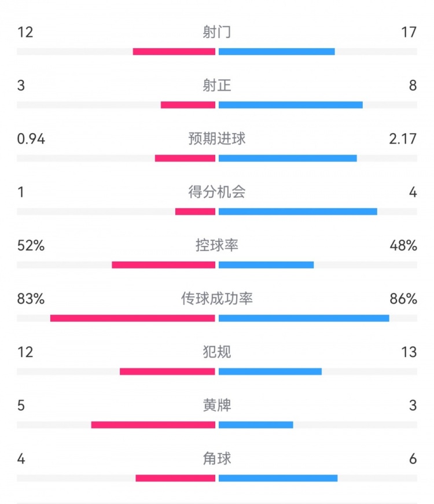This screenshot has width=434, height=504.
Task: Select the 预期进球 label
Action: [217, 139]
